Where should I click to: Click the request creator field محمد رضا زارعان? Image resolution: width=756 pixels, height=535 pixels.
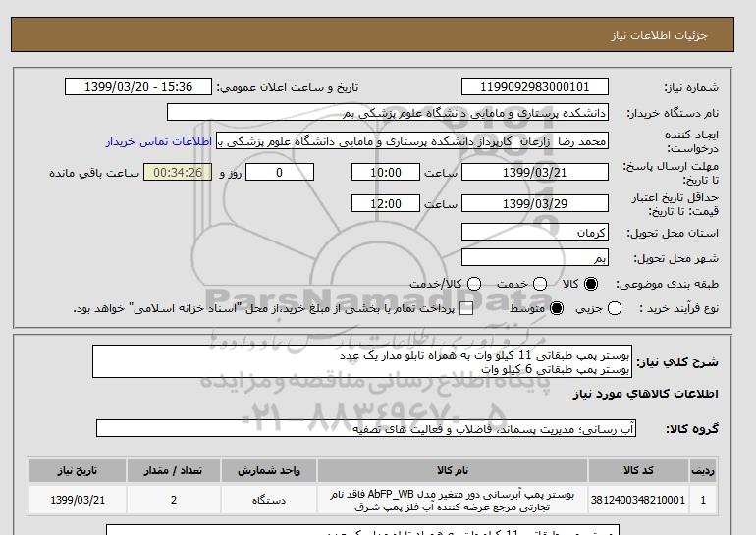click(x=412, y=141)
